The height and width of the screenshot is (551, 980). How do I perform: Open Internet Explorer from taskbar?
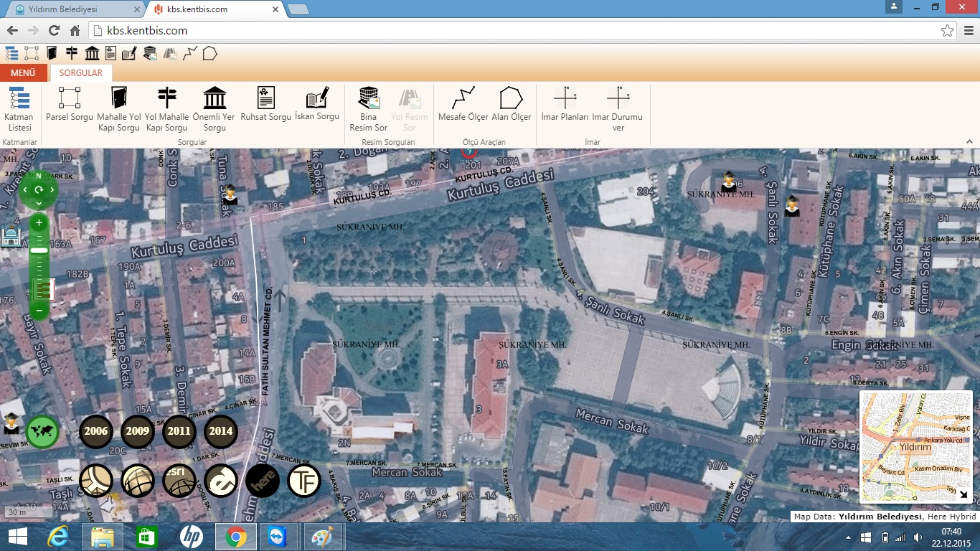58,537
